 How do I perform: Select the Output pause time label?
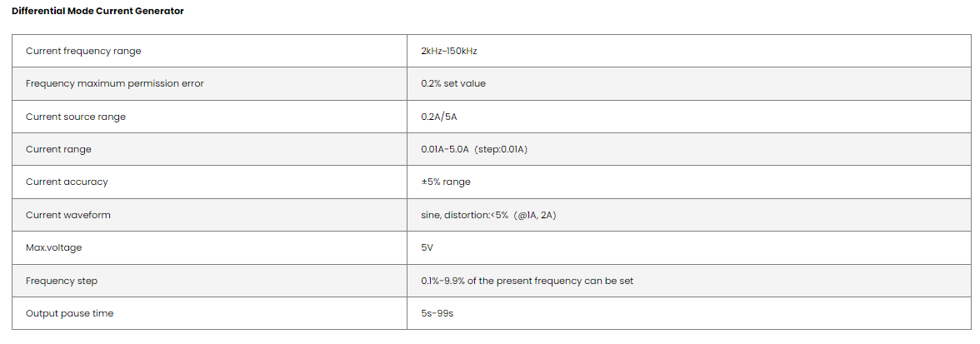69,313
